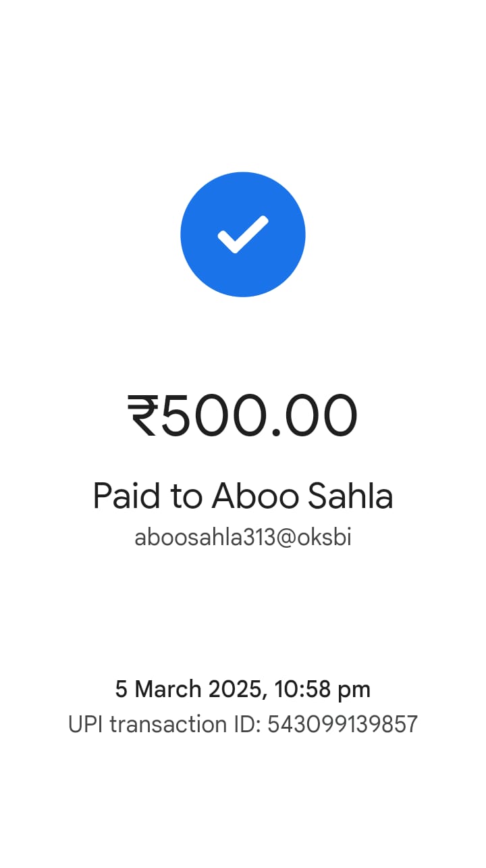486x868 pixels.
Task: Select the recipient first name Aboo
Action: tap(255, 496)
